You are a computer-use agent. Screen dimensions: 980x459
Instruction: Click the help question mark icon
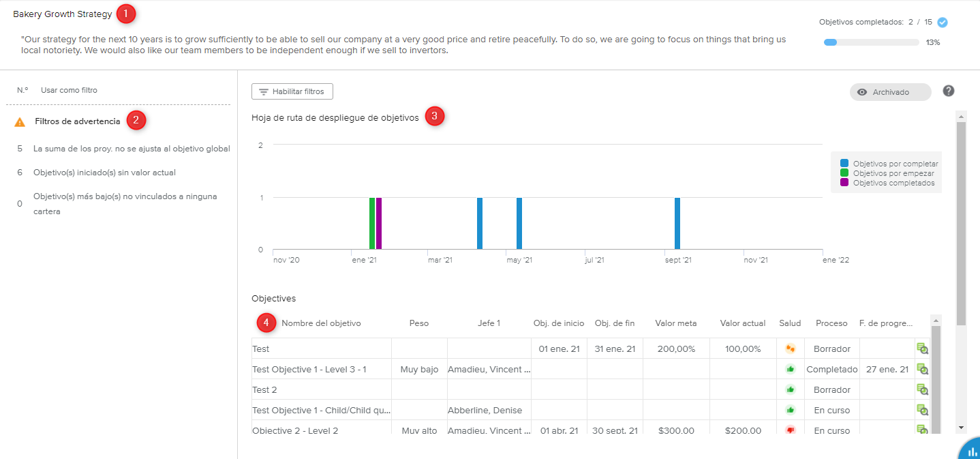pos(948,91)
